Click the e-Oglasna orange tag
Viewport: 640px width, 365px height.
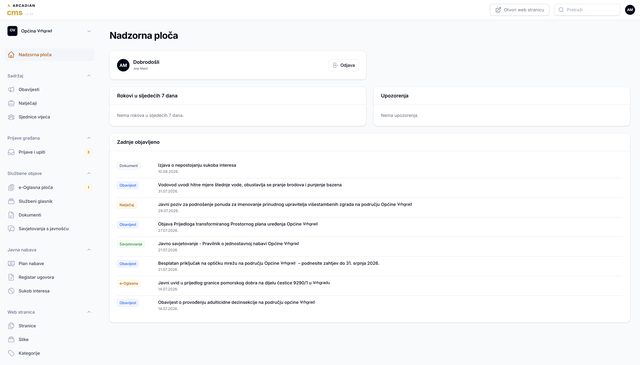[x=129, y=283]
